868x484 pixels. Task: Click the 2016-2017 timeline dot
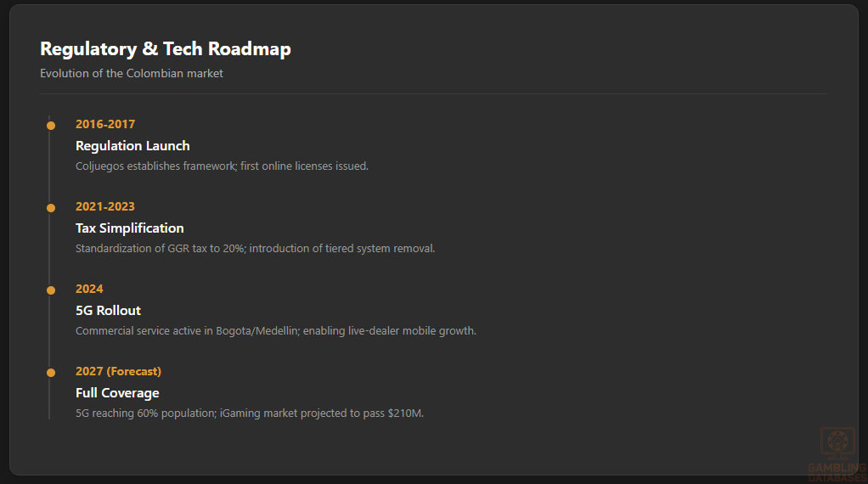coord(51,126)
